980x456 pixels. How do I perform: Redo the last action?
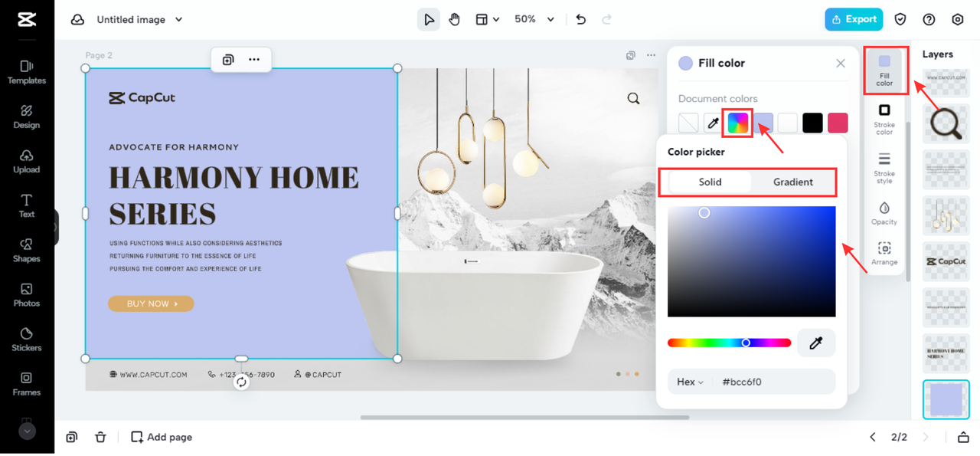pyautogui.click(x=607, y=19)
